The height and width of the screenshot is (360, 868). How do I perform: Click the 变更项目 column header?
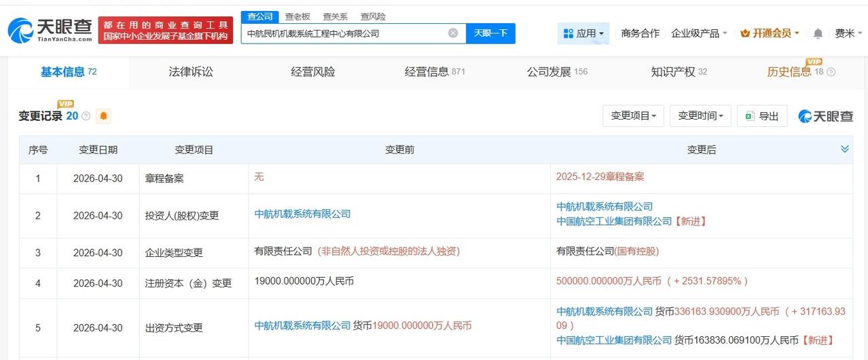tap(194, 149)
